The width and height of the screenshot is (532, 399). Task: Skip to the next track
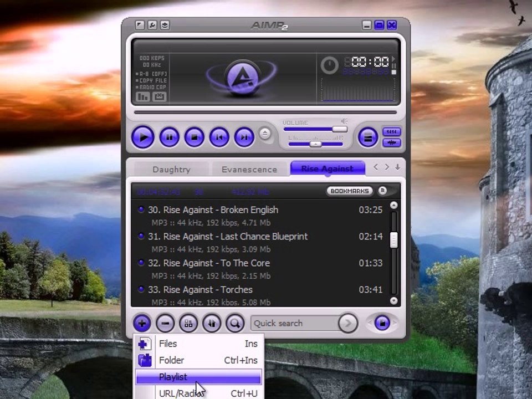coord(244,137)
